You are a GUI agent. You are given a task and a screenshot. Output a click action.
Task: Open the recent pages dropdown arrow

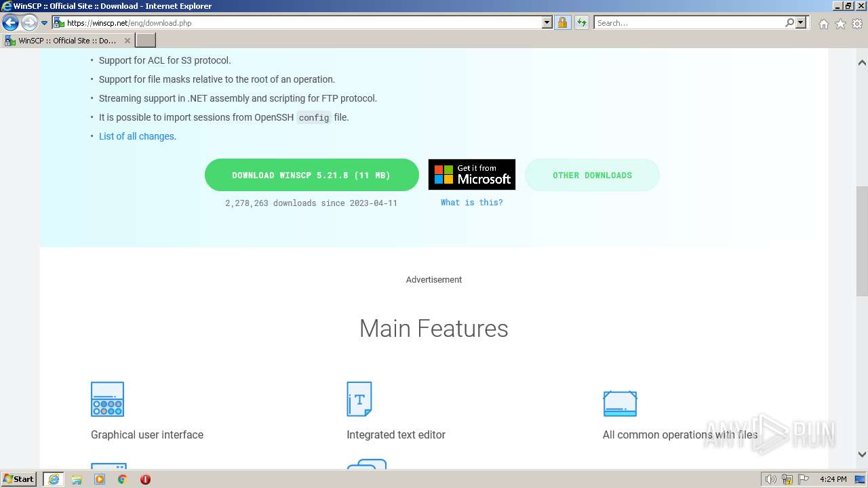coord(44,23)
